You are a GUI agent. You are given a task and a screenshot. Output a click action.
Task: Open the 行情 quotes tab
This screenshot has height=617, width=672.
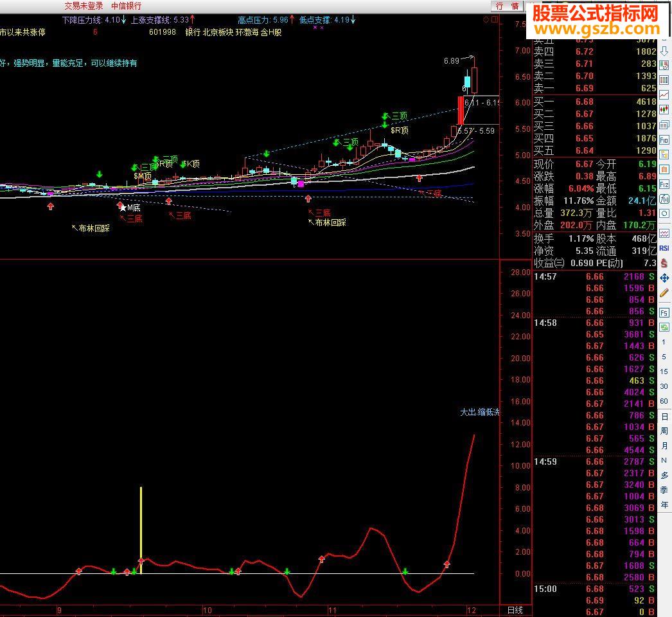tap(508, 6)
